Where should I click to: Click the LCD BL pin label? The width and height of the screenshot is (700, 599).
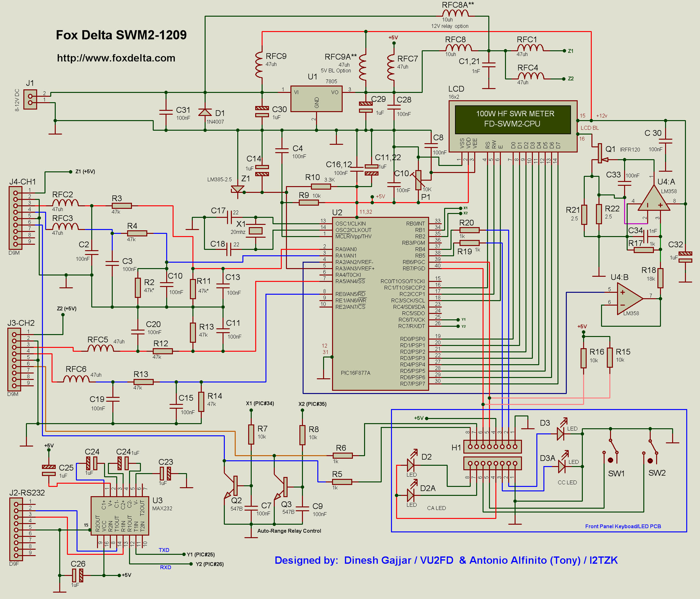click(590, 128)
